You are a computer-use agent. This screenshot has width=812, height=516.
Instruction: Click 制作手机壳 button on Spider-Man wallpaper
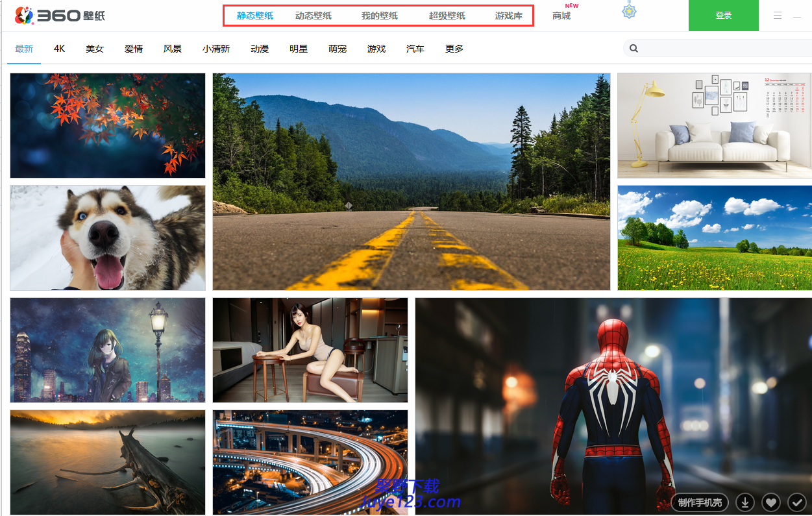700,502
